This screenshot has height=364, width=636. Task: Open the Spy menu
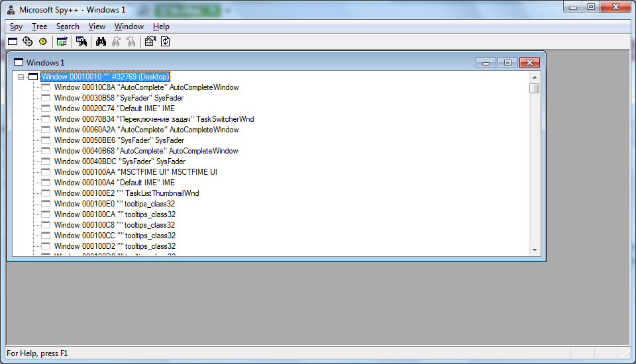[16, 26]
